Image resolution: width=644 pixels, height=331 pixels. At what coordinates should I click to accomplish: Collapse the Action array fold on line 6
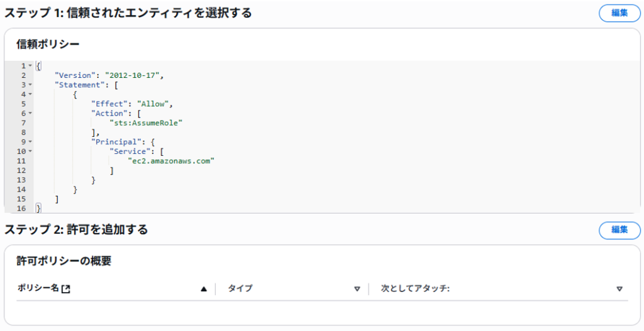[x=30, y=114]
